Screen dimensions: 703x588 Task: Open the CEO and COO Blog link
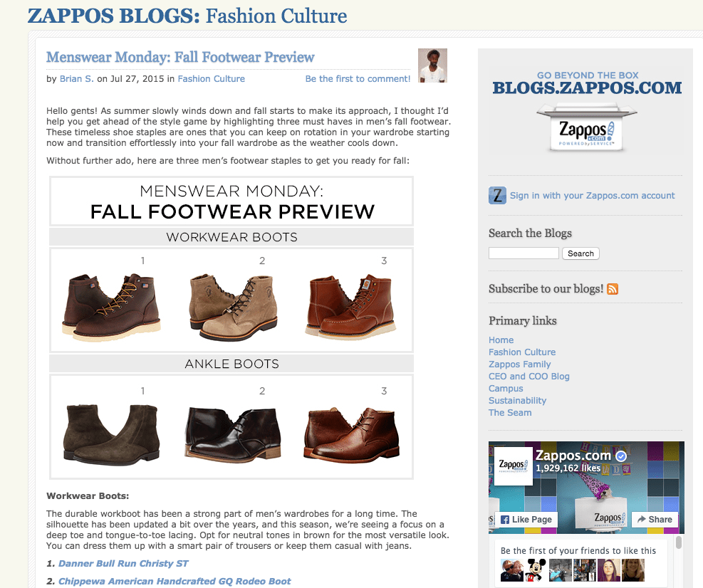pos(529,377)
